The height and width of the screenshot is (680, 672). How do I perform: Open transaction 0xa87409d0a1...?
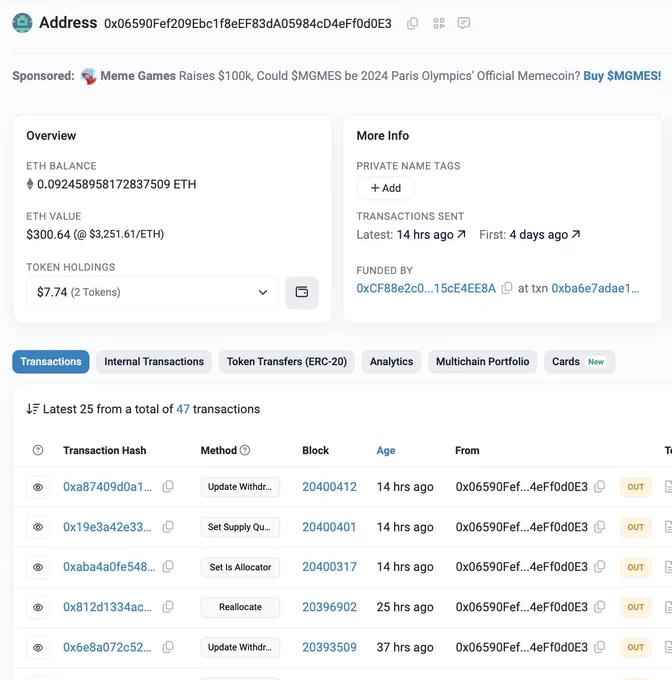tap(108, 487)
